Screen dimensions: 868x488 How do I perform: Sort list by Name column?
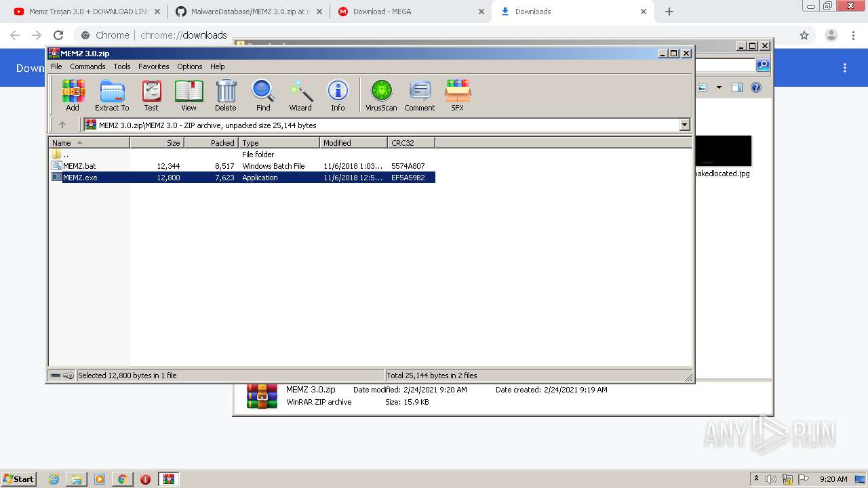[x=89, y=143]
